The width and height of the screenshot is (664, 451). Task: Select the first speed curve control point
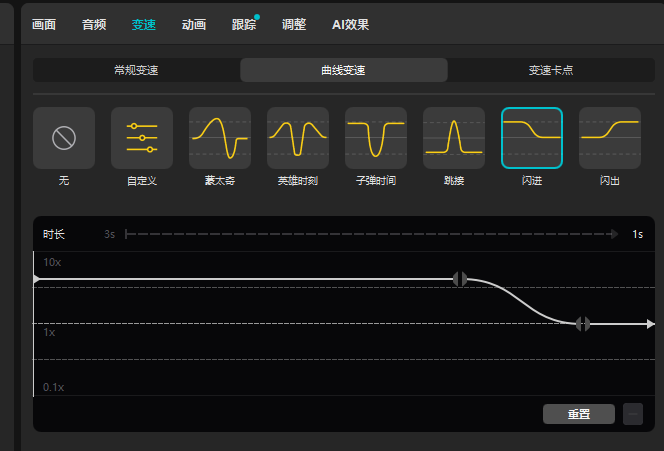coord(460,279)
